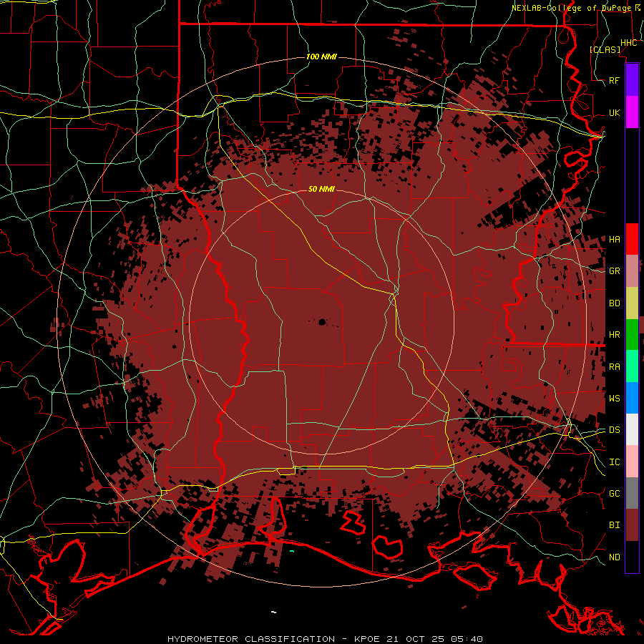Choose the blue WS legend swatch
The width and height of the screenshot is (644, 644).
(x=632, y=398)
